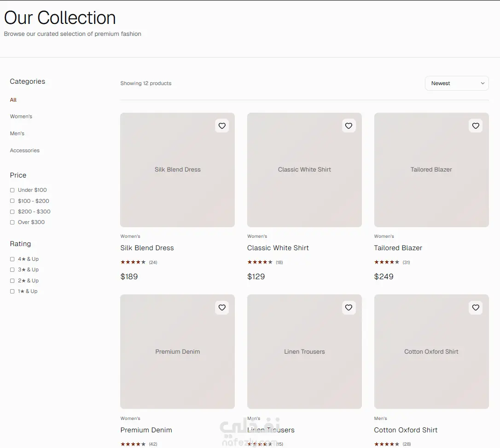Enable 1★ & Up rating checkbox
This screenshot has width=500, height=448.
(x=12, y=291)
